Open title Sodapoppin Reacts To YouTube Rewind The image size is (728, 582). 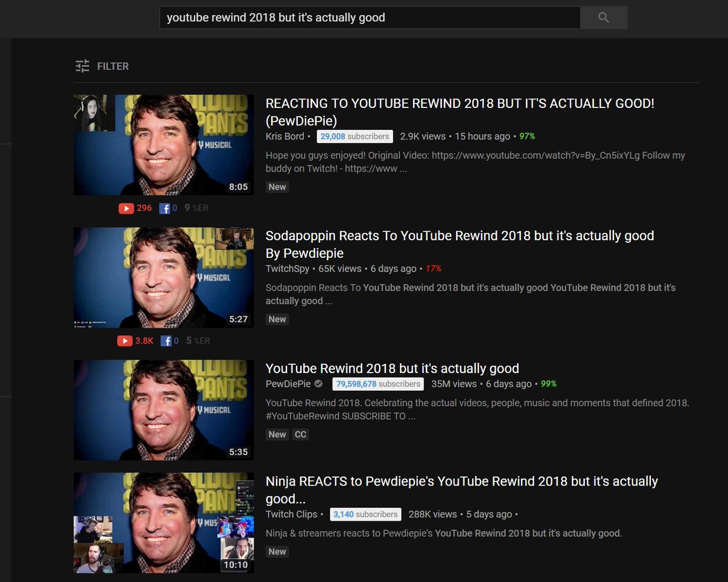click(460, 244)
